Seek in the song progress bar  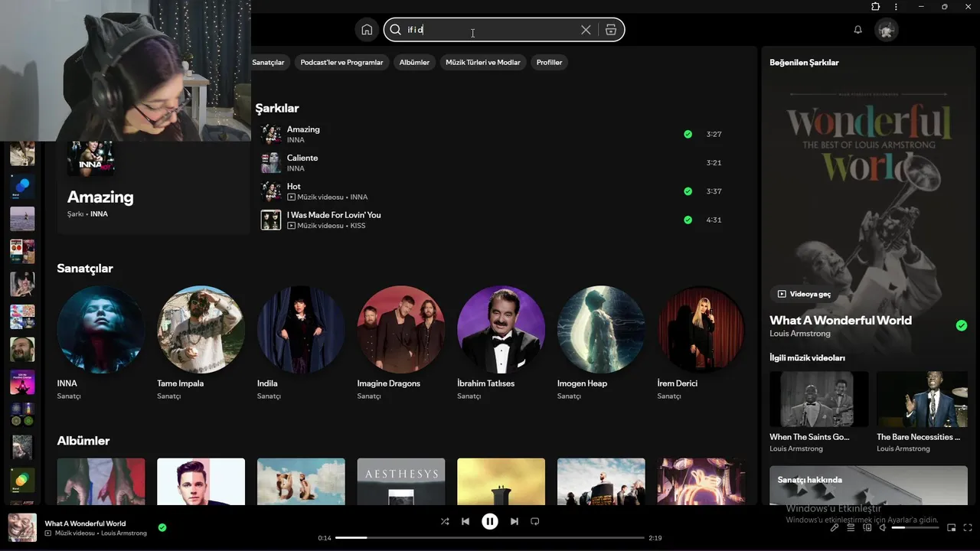coord(490,538)
